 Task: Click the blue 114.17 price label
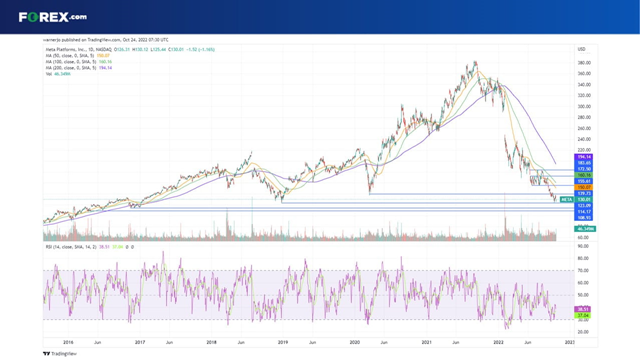583,212
